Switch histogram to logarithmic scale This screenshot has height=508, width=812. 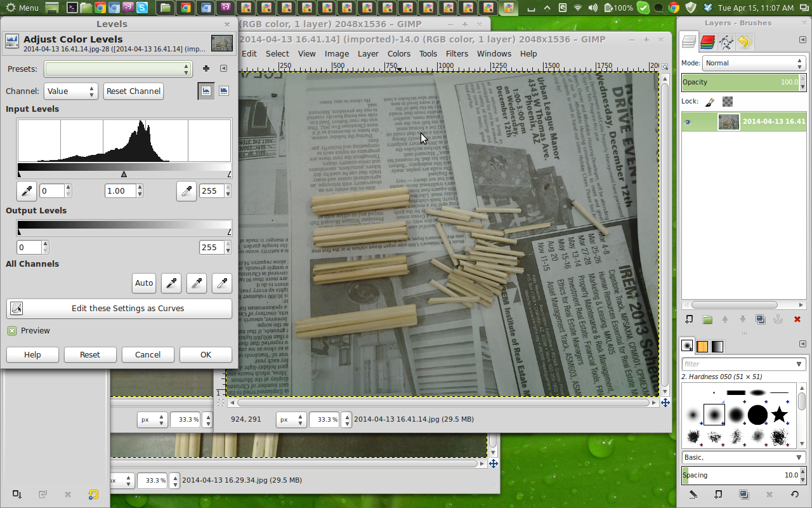[223, 91]
